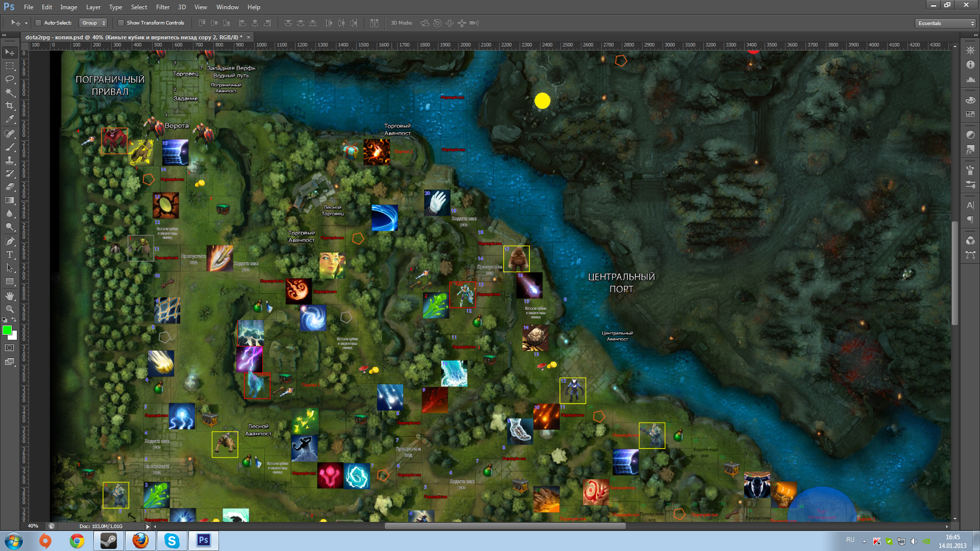Select the Crop tool
The height and width of the screenshot is (551, 980).
point(10,106)
